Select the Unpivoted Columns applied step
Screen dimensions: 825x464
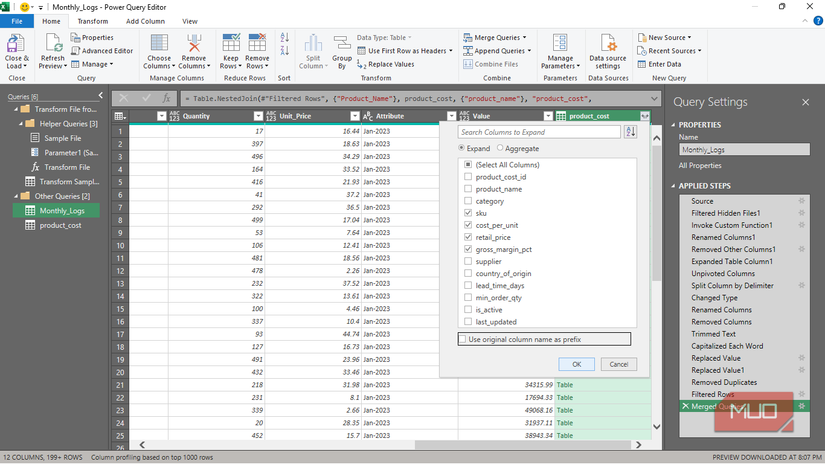click(723, 274)
